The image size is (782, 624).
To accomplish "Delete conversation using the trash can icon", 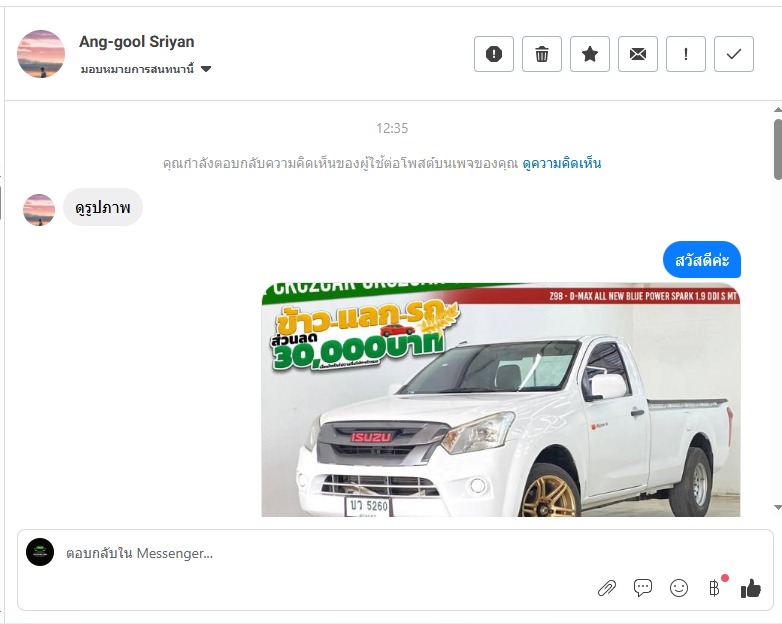I will [x=542, y=54].
